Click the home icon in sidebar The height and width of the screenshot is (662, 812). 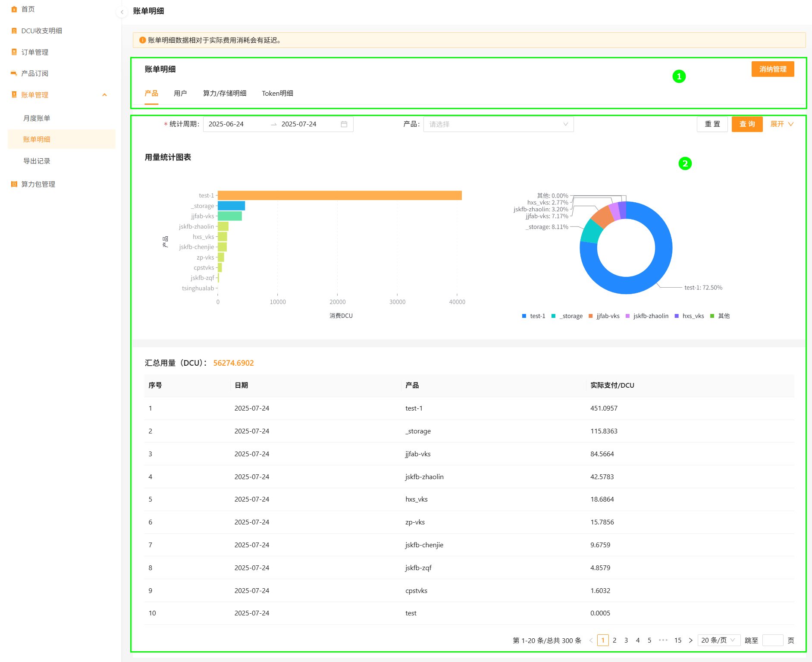point(14,9)
